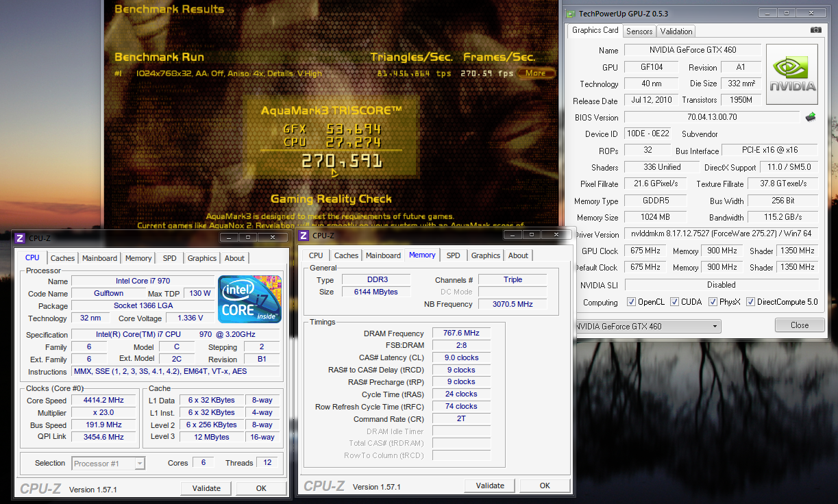The width and height of the screenshot is (838, 504).
Task: Click the Cores value 6
Action: pyautogui.click(x=203, y=463)
